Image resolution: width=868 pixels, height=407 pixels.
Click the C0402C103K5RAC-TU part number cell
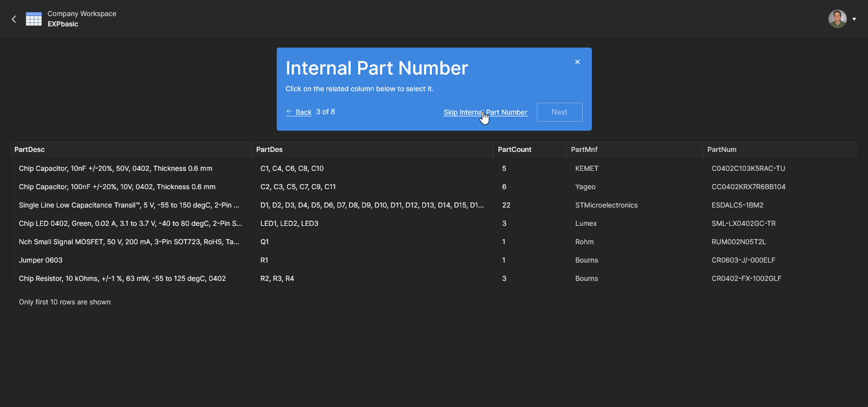tap(748, 169)
